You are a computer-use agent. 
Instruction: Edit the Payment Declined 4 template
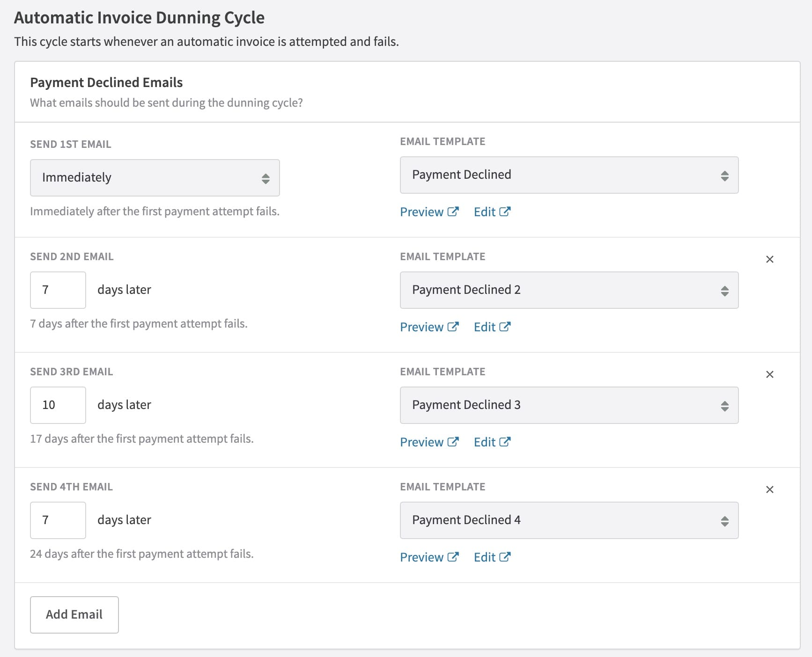(x=492, y=557)
